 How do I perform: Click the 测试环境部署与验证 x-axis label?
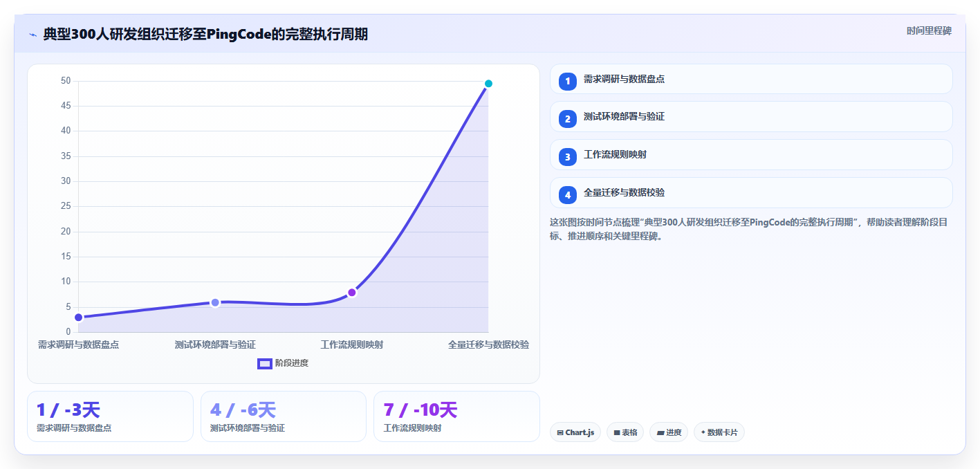tap(215, 344)
